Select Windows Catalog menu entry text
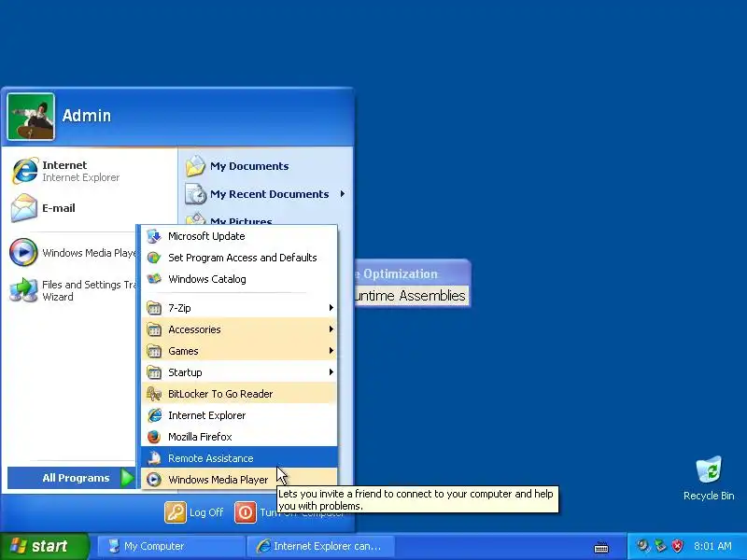This screenshot has height=560, width=747. tap(206, 279)
